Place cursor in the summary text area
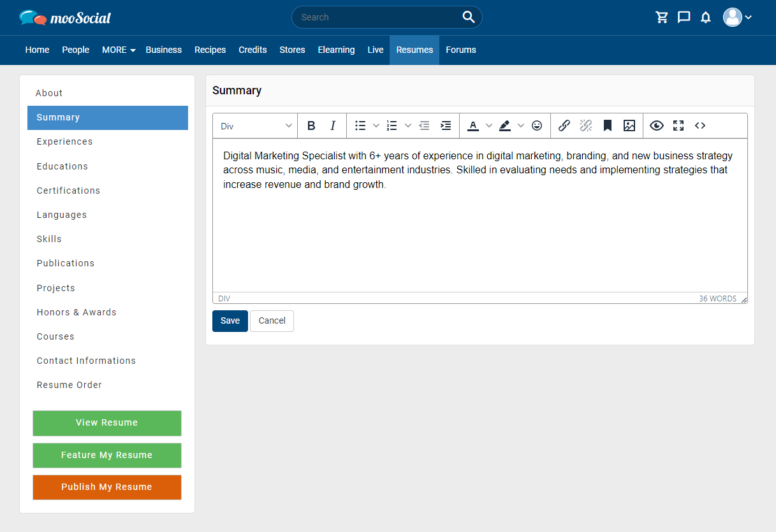This screenshot has width=776, height=532. (x=480, y=215)
